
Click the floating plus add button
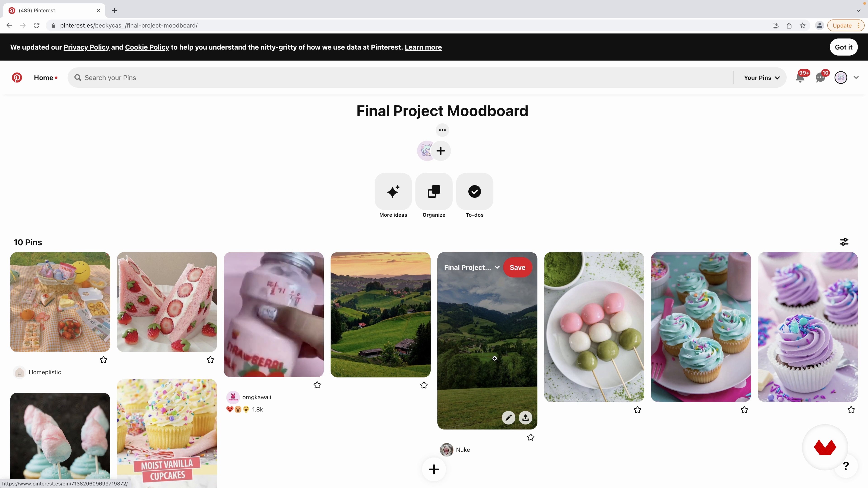point(434,469)
